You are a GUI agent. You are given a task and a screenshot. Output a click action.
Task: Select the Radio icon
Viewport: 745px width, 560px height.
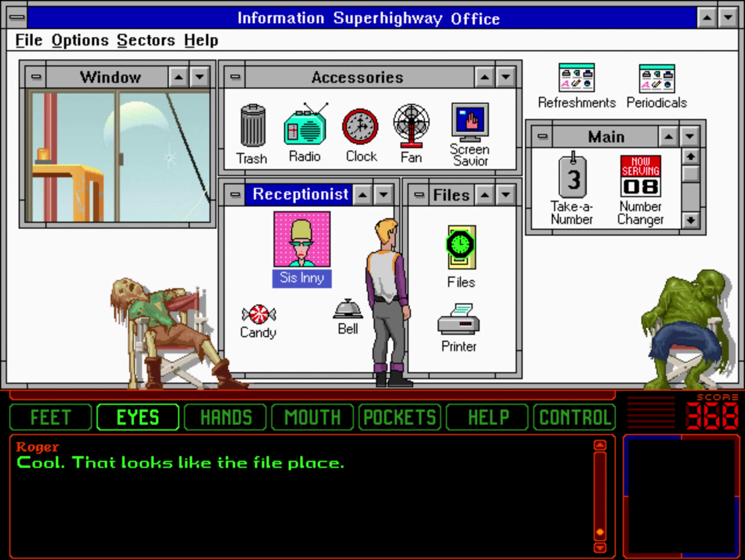coord(306,125)
